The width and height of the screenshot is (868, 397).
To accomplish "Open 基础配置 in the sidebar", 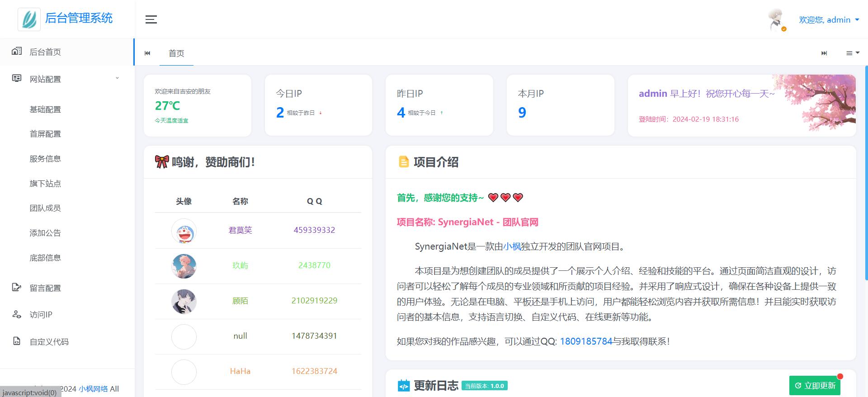I will click(x=45, y=109).
